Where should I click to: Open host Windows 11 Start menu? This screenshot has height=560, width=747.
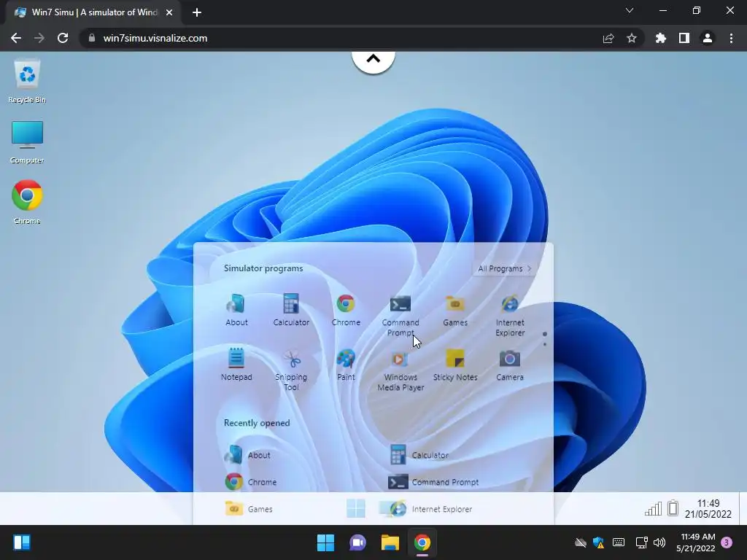(x=325, y=542)
